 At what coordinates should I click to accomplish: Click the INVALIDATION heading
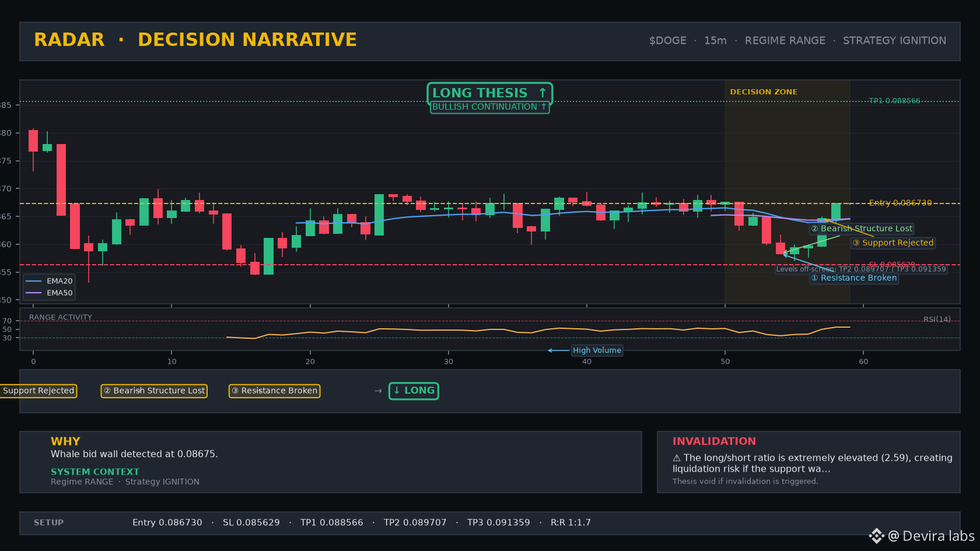(714, 441)
